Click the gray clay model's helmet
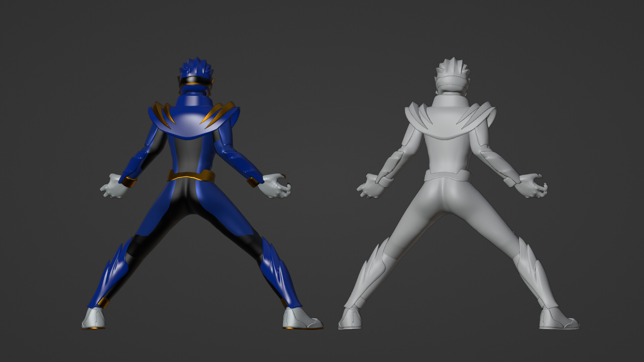 452,72
